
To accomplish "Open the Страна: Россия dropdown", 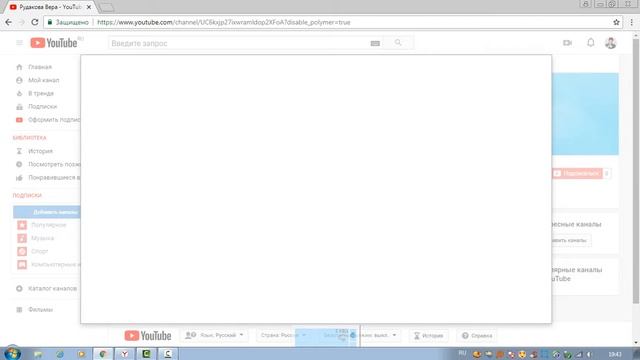I will click(283, 335).
